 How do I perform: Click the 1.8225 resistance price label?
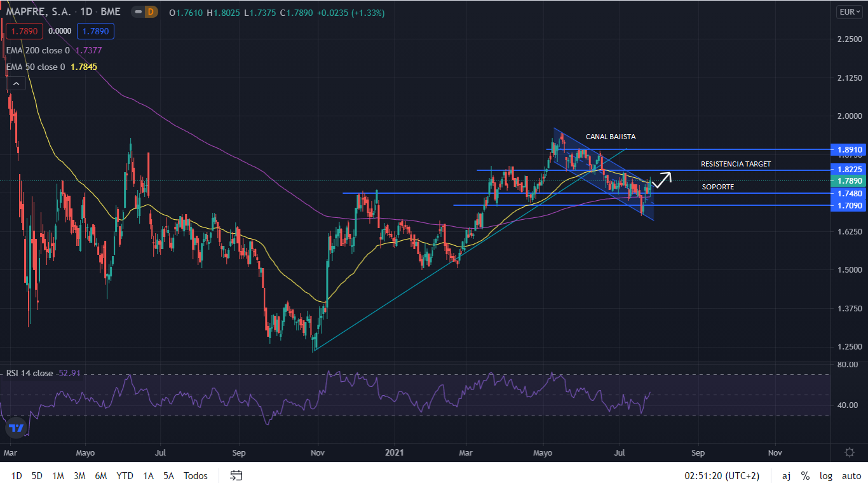point(849,170)
